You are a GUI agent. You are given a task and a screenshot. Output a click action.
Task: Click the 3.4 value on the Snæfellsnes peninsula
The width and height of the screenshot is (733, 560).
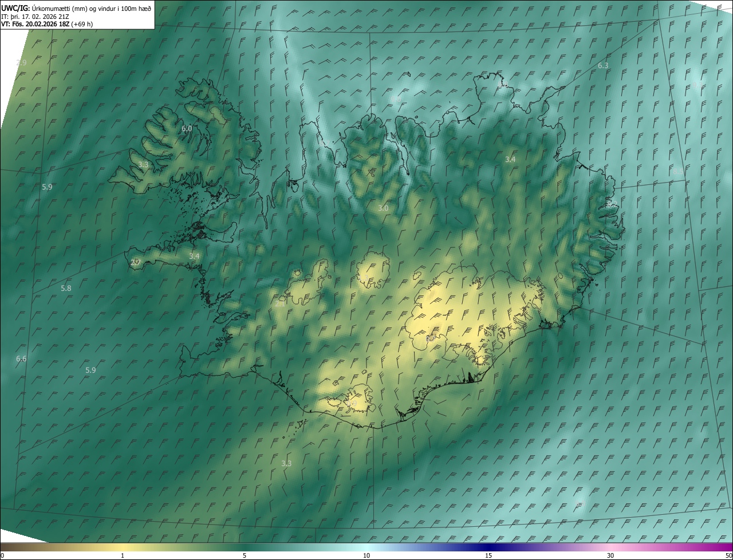click(194, 256)
